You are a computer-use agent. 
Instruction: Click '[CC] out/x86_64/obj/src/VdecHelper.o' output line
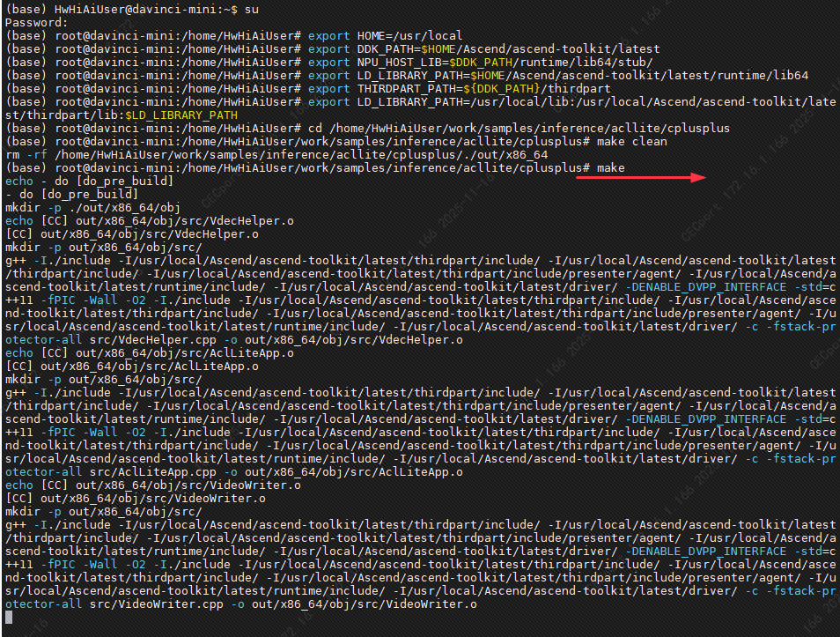tap(132, 234)
